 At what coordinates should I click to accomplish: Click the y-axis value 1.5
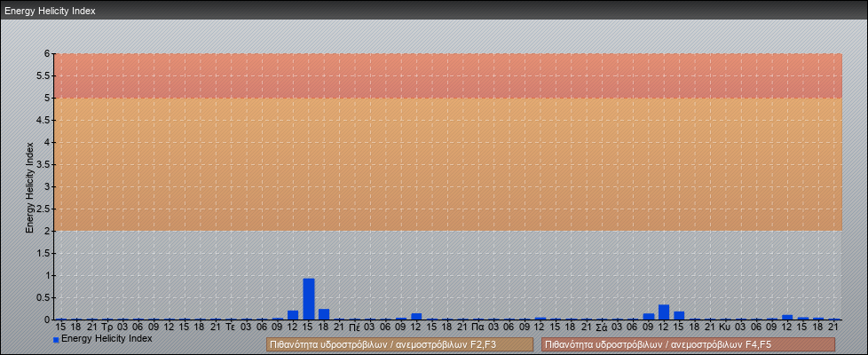click(43, 253)
